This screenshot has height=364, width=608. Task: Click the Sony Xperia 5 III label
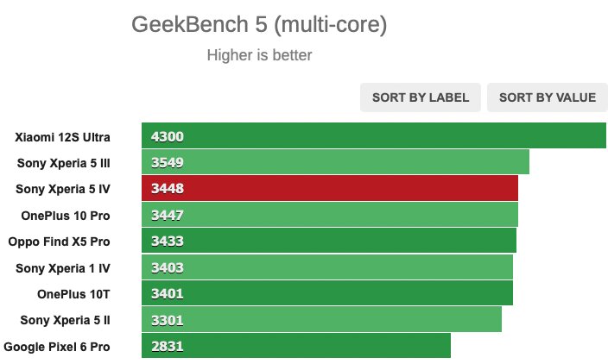(x=64, y=163)
